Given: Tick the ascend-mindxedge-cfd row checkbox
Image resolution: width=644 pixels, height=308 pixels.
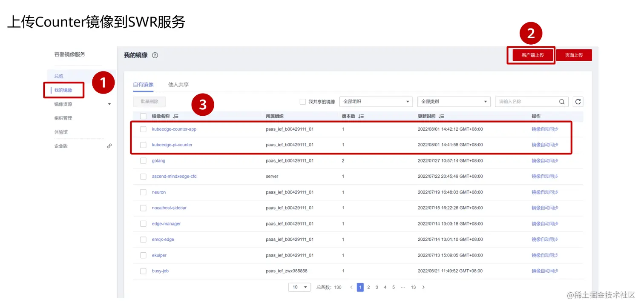Looking at the screenshot, I should point(143,177).
